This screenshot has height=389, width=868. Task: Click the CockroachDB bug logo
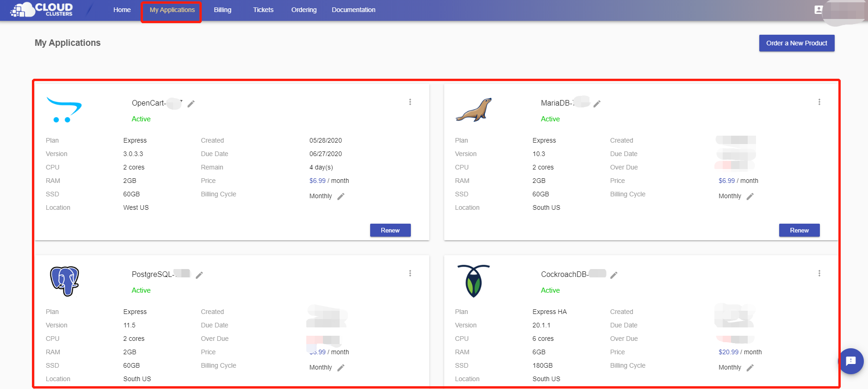click(473, 281)
